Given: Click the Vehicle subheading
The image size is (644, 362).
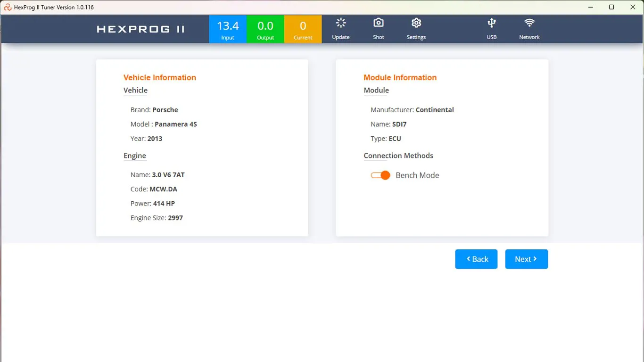Looking at the screenshot, I should click(135, 90).
